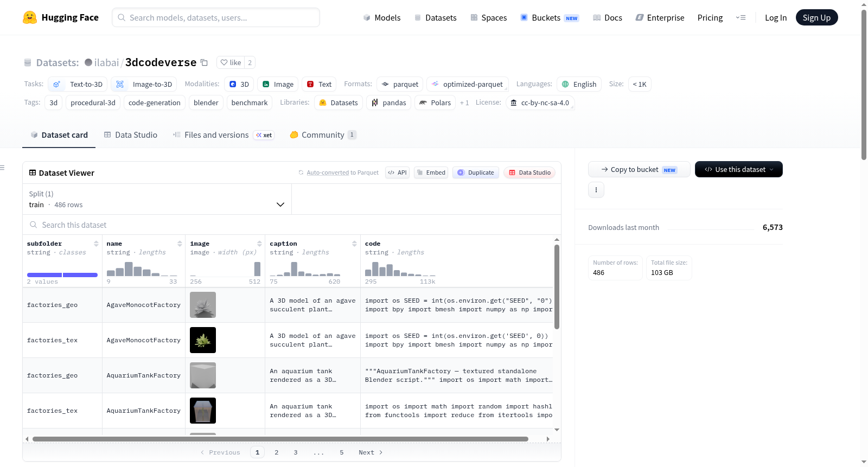The width and height of the screenshot is (868, 467).
Task: Click the three-dot more options button
Action: [x=596, y=190]
